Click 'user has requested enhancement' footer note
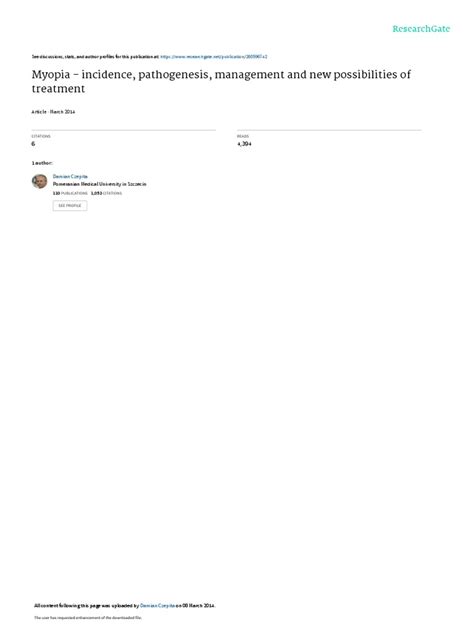The height and width of the screenshot is (632, 474). 88,617
